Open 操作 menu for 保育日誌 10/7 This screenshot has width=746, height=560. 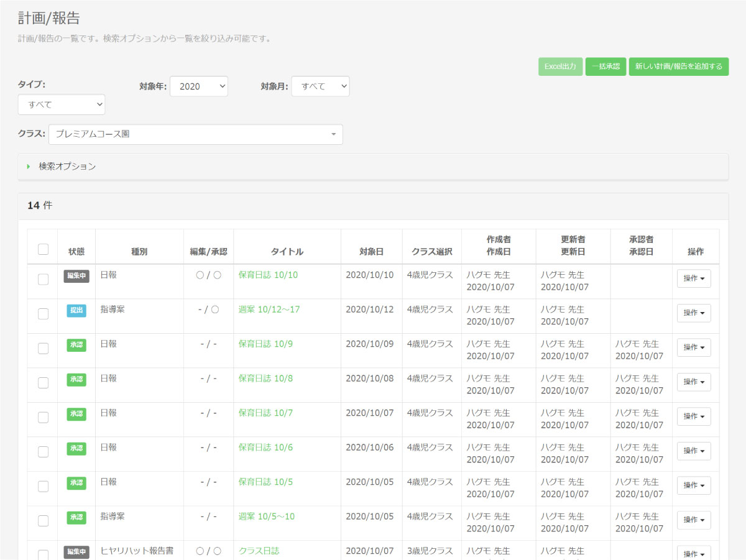694,416
